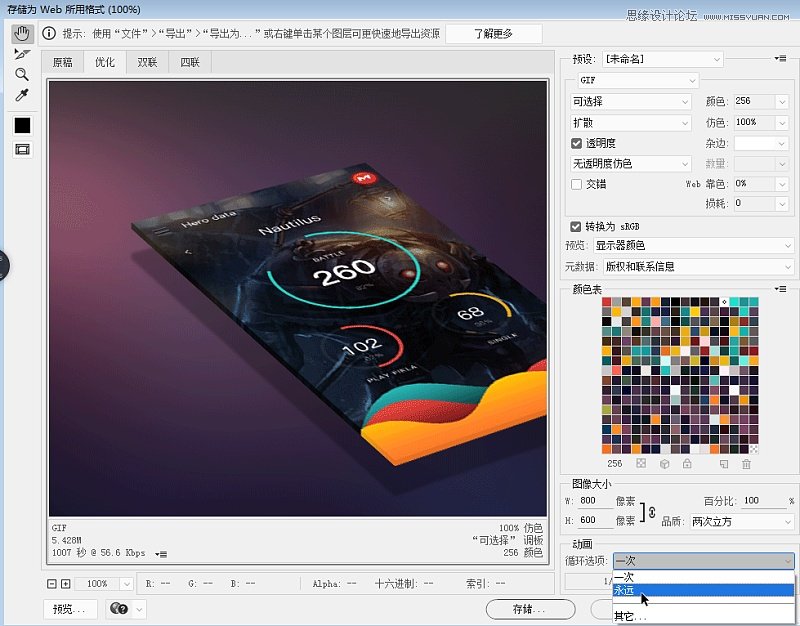Click the zoom in plus icon
This screenshot has width=800, height=626.
click(x=65, y=584)
